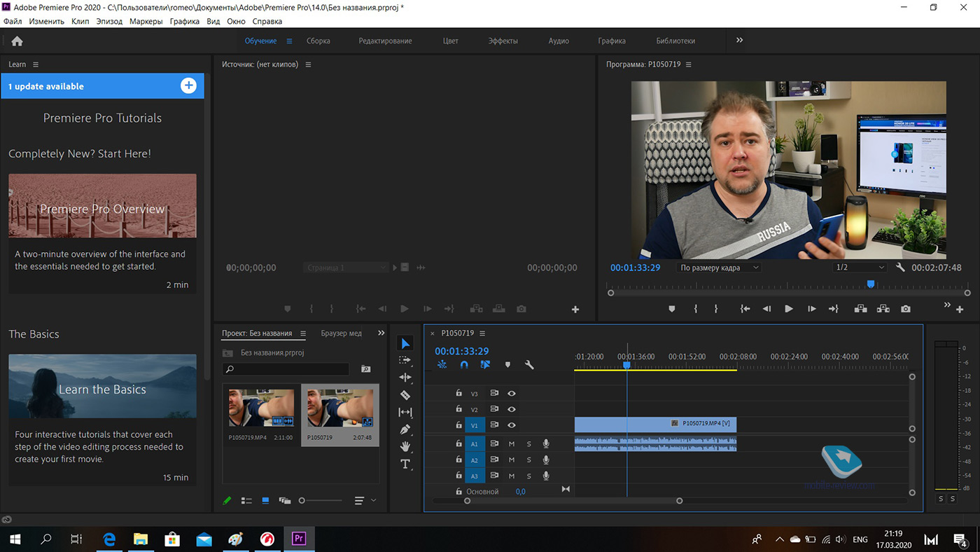Open the Эффекты workspace tab
Viewport: 980px width, 552px height.
503,41
